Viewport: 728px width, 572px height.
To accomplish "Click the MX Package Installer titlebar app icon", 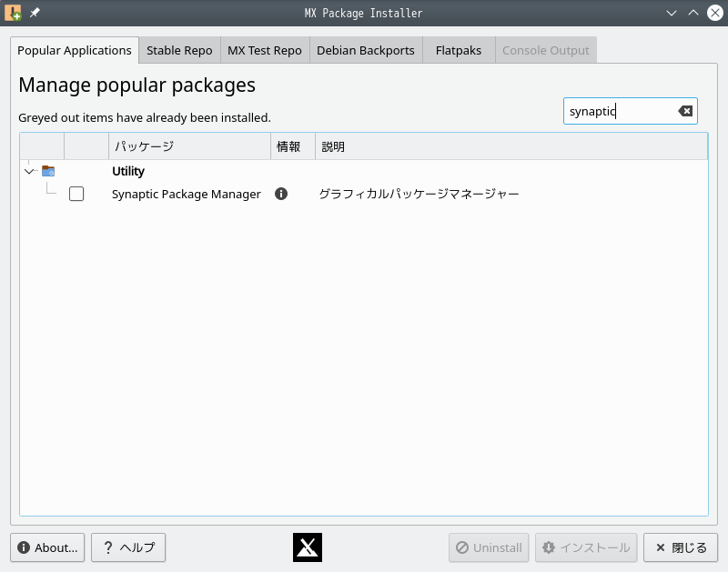I will tap(13, 13).
